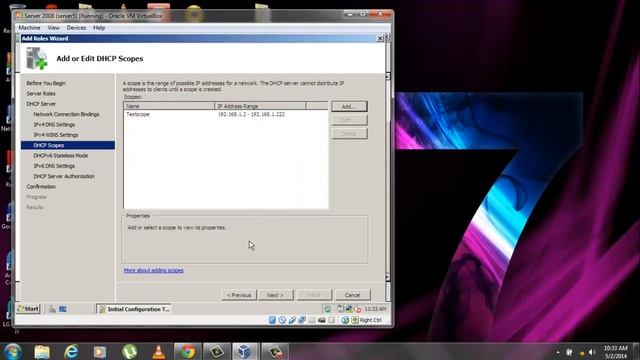640x360 pixels.
Task: Click the guest Start button
Action: pyautogui.click(x=28, y=309)
